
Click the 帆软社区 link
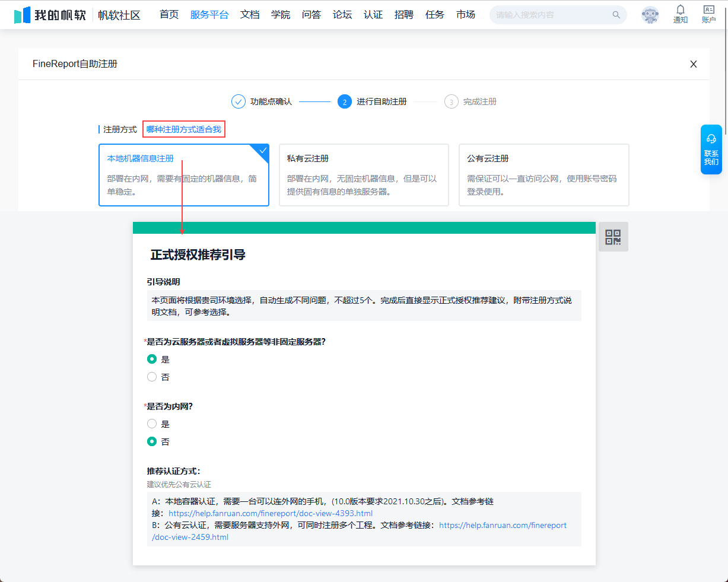click(x=119, y=15)
